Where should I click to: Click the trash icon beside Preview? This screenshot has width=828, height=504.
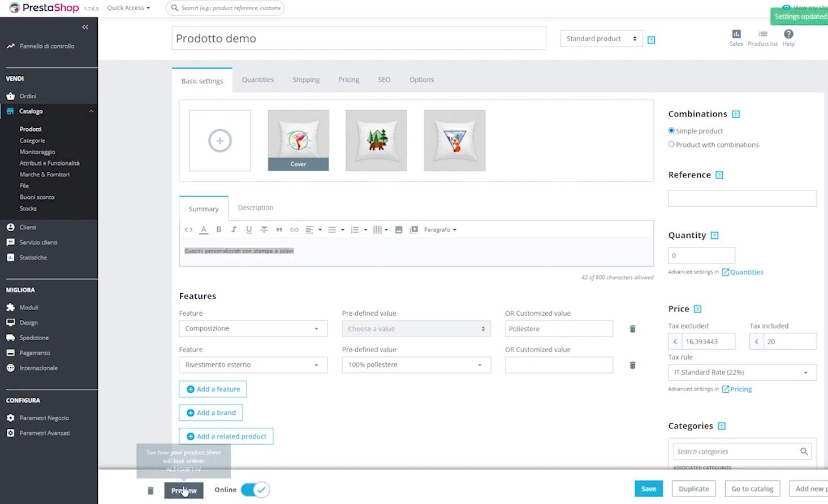[150, 490]
